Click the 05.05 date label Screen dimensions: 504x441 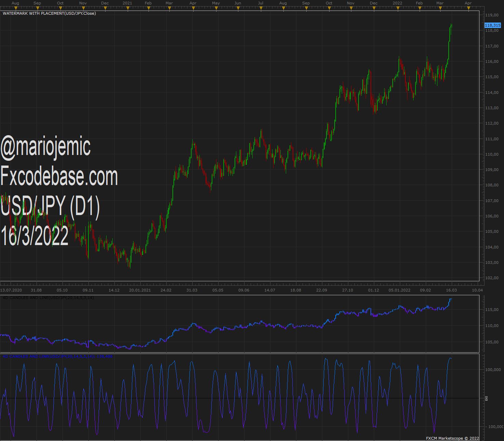(218, 290)
